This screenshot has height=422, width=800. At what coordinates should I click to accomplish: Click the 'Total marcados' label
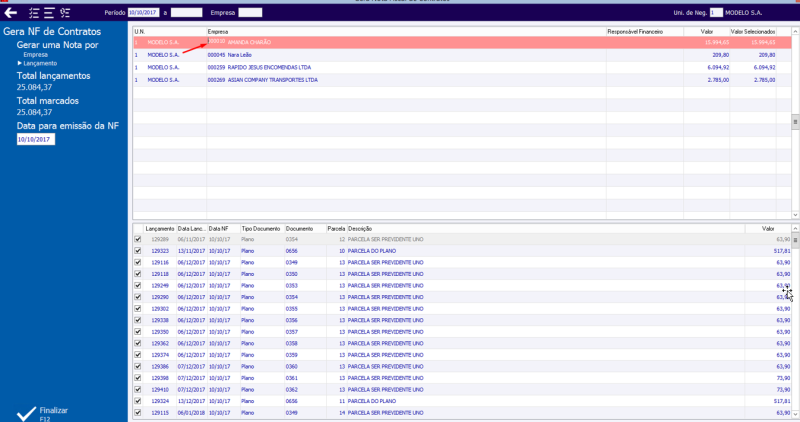(x=47, y=101)
